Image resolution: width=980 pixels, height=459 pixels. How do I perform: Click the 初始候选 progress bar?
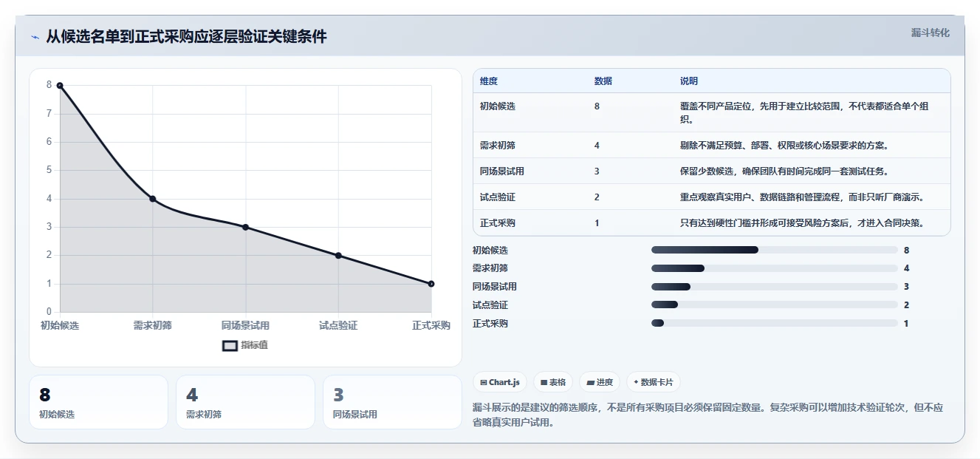pyautogui.click(x=774, y=250)
